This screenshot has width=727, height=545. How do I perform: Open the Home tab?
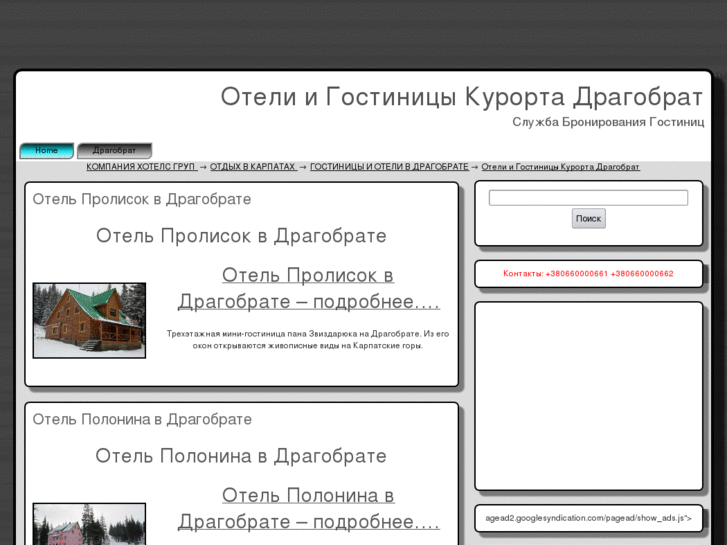46,150
